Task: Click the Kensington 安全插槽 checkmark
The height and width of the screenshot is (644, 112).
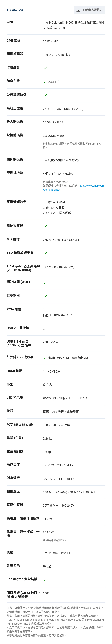Action: tap(45, 580)
